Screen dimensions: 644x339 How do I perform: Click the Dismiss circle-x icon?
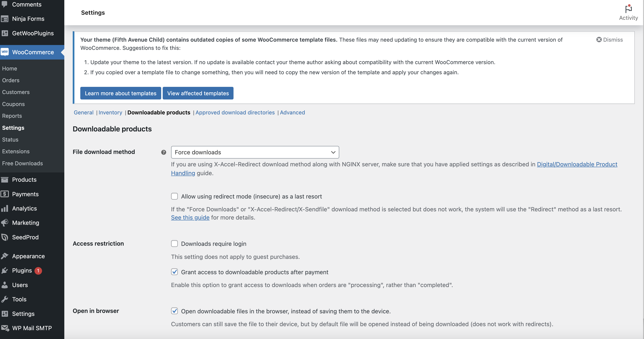pyautogui.click(x=599, y=40)
